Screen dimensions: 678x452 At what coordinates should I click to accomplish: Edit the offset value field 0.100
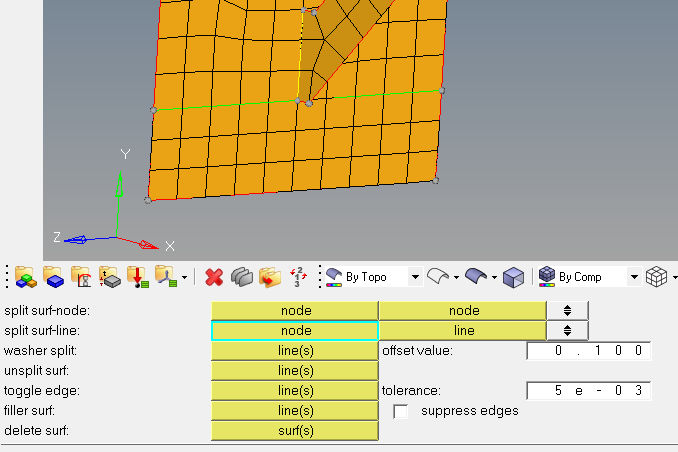588,351
